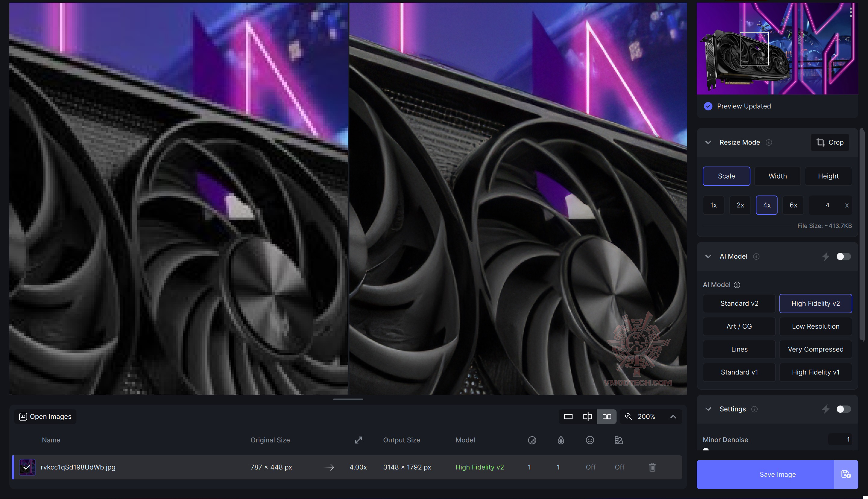This screenshot has width=868, height=499.
Task: Click the face recovery column icon
Action: click(x=590, y=440)
